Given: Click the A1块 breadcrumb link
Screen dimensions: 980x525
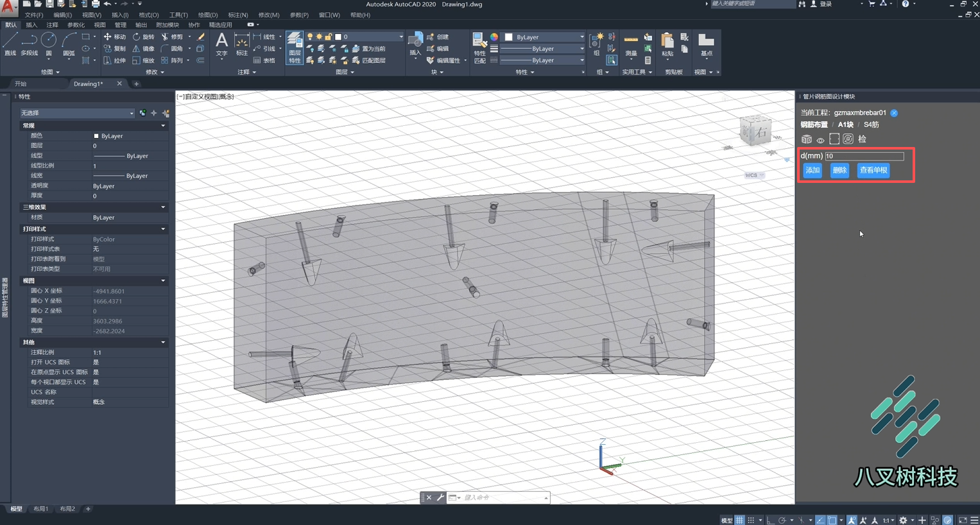Looking at the screenshot, I should pos(845,125).
